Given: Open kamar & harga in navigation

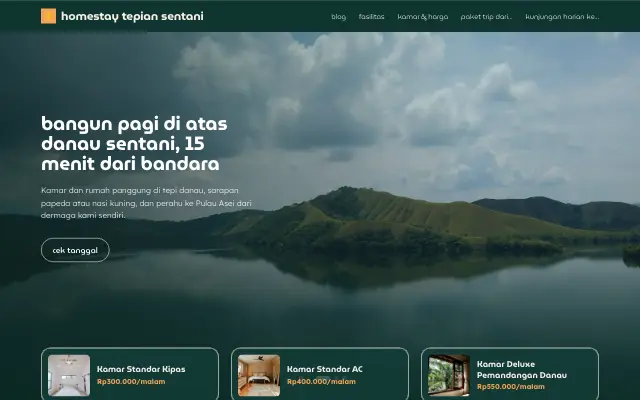Looking at the screenshot, I should coord(422,17).
